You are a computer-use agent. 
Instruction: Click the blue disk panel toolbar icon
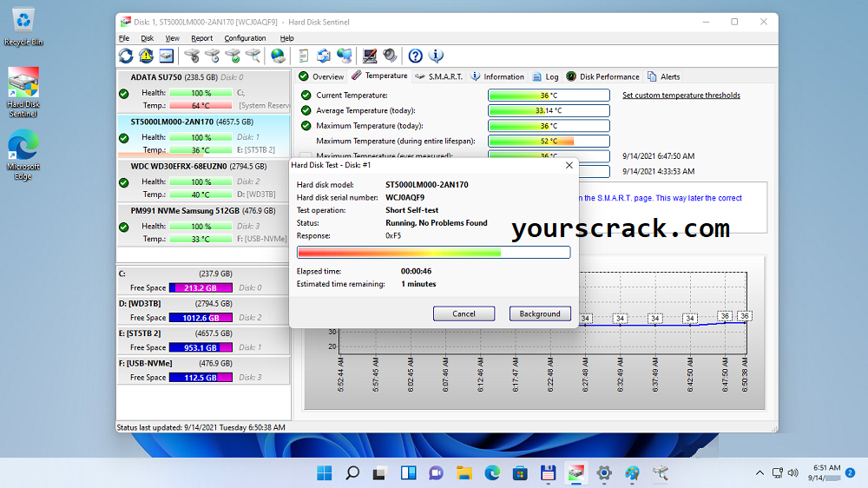tap(166, 56)
